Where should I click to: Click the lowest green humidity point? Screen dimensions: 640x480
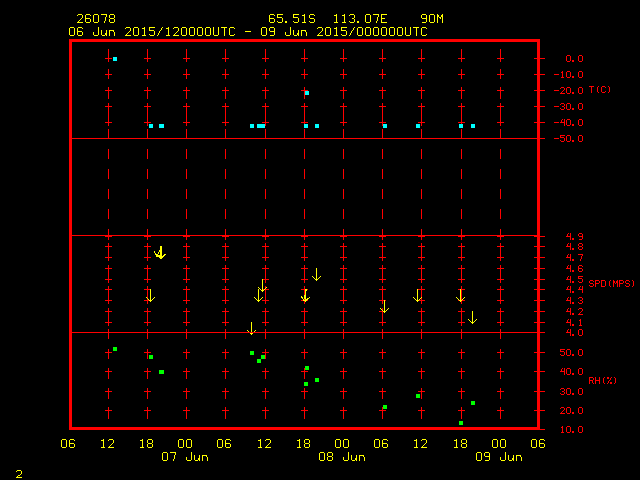[461, 423]
